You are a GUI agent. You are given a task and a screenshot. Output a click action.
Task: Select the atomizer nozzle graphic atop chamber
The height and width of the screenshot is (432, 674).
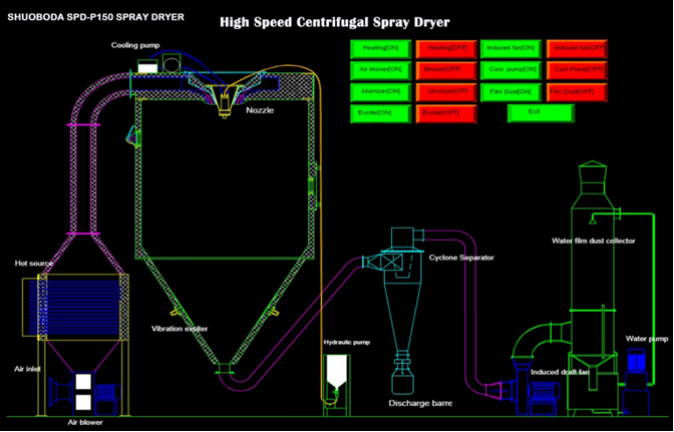(224, 102)
